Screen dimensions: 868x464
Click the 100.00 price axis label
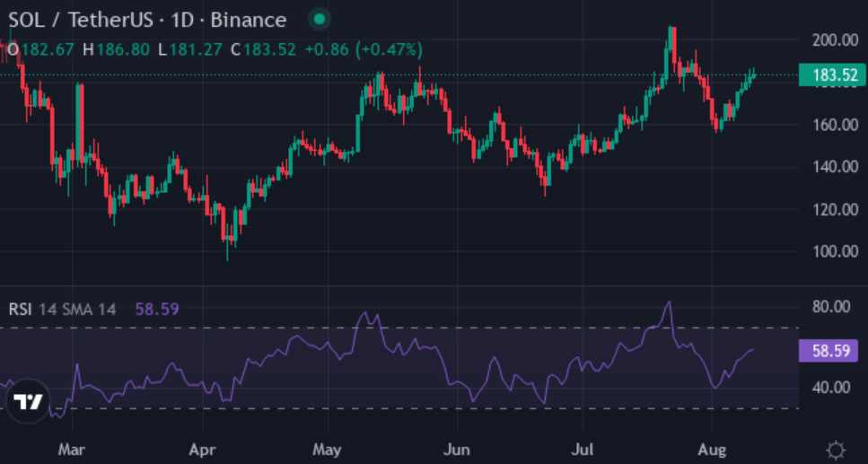(835, 252)
